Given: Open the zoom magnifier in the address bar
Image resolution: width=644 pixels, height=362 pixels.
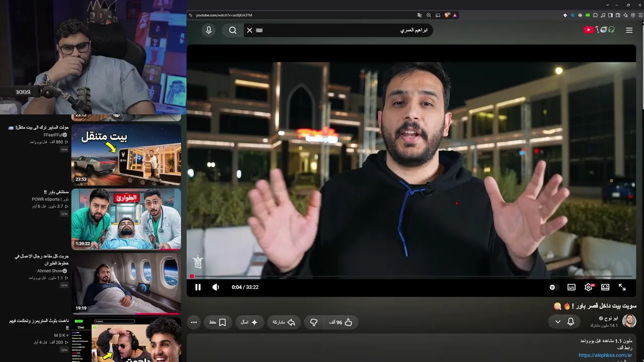Looking at the screenshot, I should click(x=429, y=15).
